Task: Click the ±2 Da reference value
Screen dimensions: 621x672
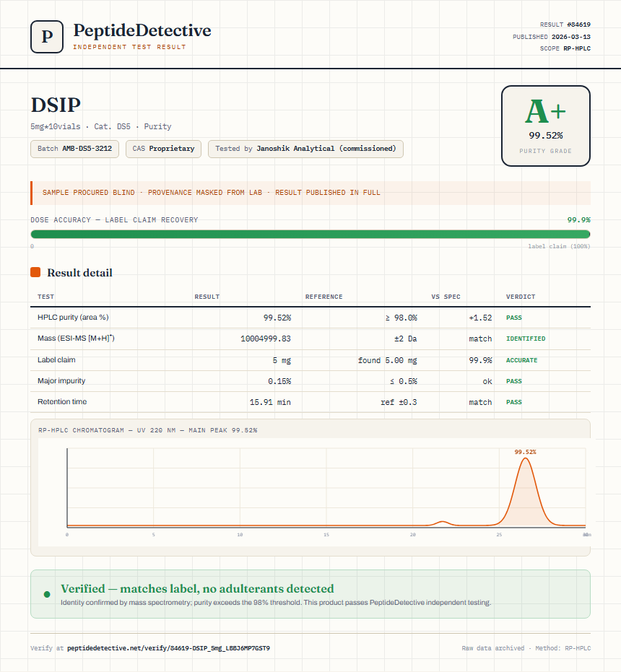Action: click(x=406, y=339)
